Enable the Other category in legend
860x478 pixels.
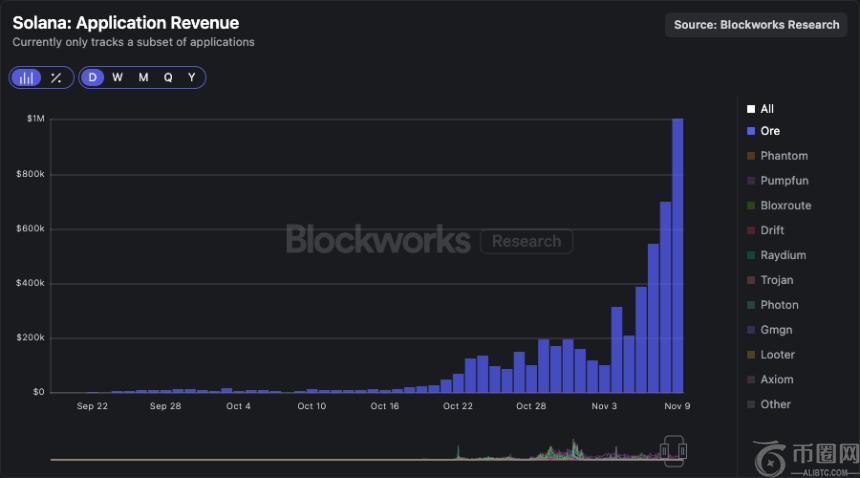[775, 404]
